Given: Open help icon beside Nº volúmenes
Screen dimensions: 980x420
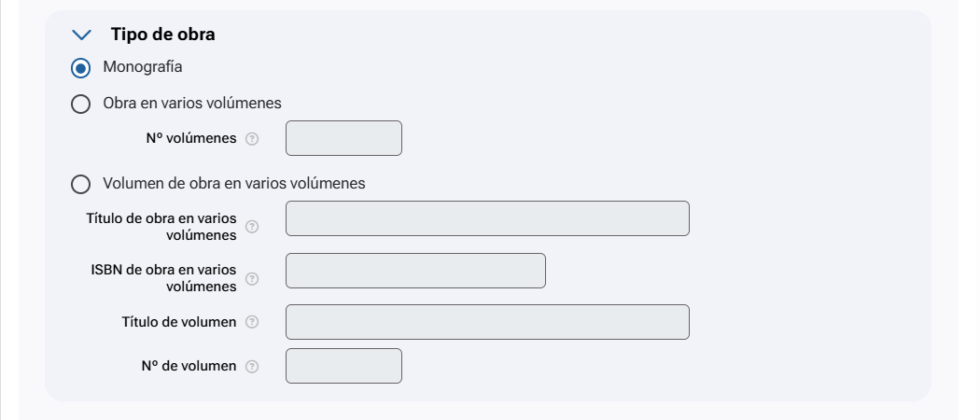Looking at the screenshot, I should point(251,139).
